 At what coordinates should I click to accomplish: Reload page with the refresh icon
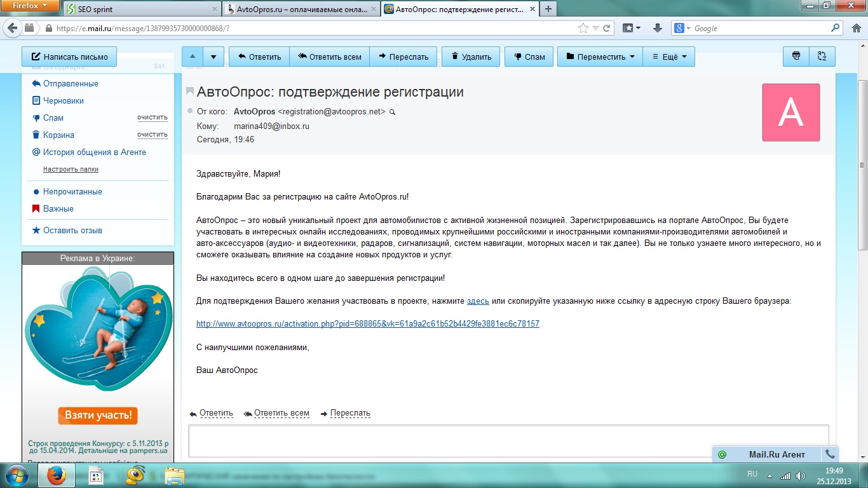[606, 28]
